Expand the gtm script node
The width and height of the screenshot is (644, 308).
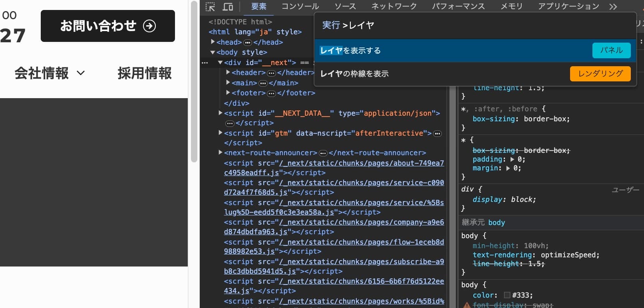tap(220, 133)
